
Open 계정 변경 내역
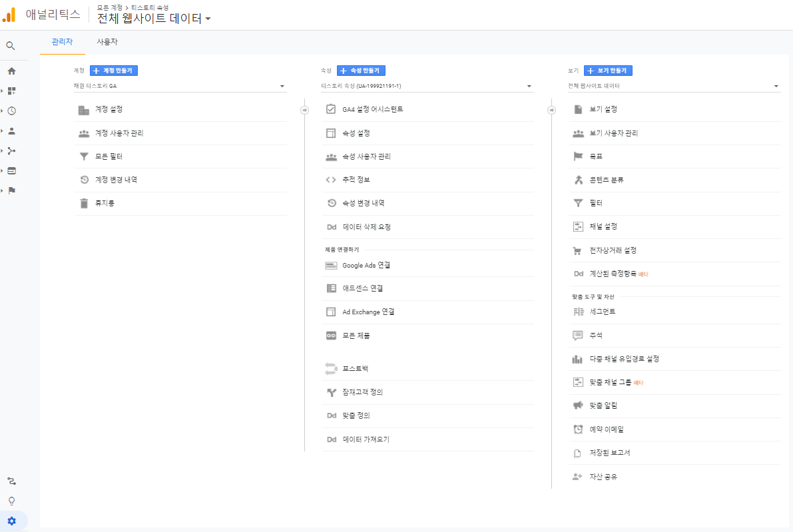click(x=180, y=180)
